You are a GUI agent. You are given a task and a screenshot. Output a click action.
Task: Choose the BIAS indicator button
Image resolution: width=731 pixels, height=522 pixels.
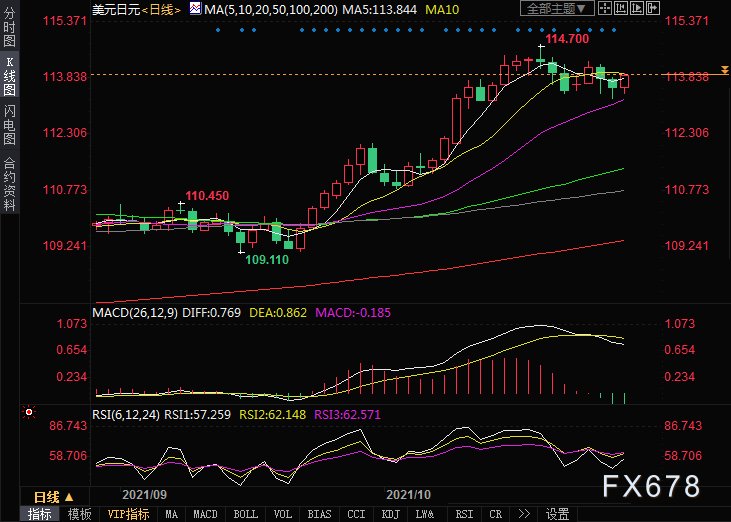point(319,514)
